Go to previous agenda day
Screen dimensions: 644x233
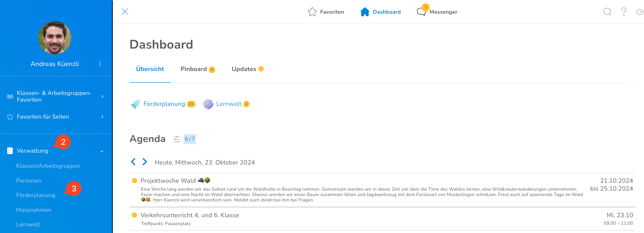coord(133,162)
